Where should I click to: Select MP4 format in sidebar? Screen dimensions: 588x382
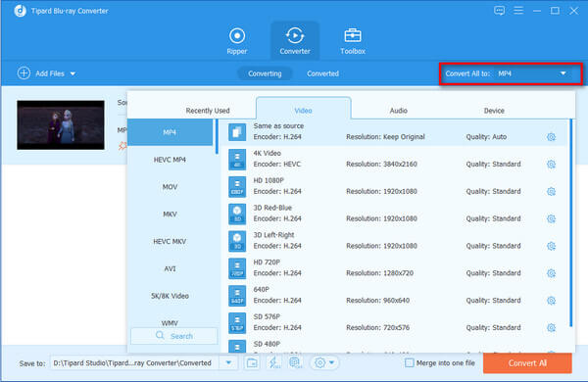click(170, 132)
